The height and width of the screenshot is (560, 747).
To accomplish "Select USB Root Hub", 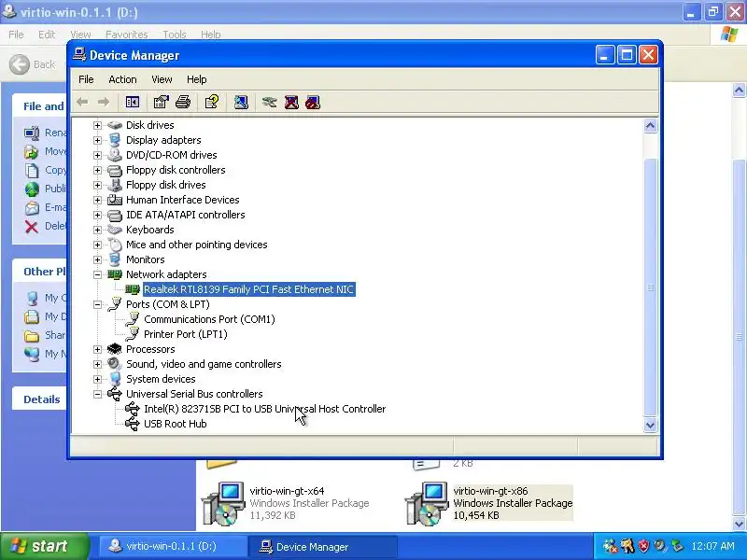I will point(175,424).
